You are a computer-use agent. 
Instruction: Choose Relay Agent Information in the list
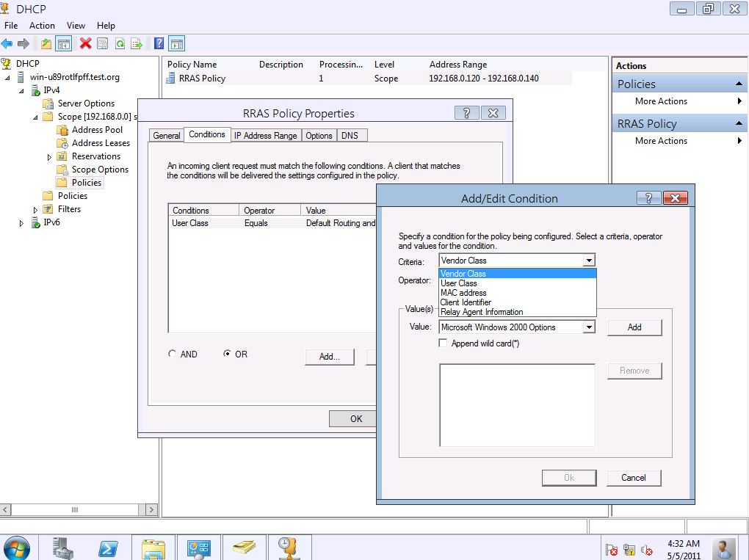coord(518,312)
